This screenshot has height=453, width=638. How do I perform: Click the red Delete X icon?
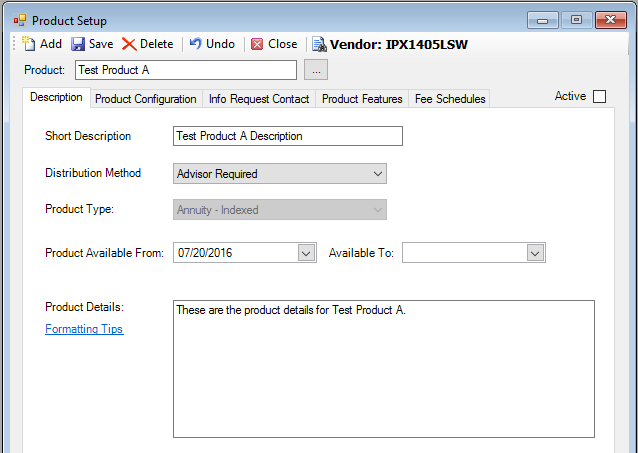point(129,44)
